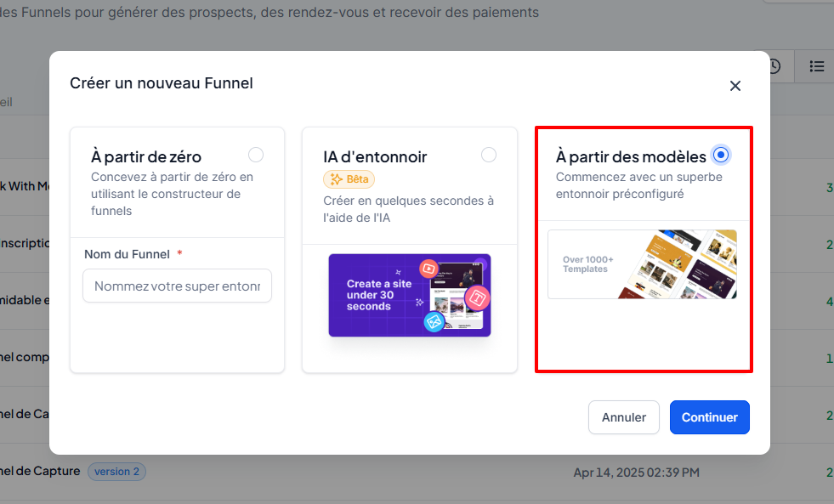Screen dimensions: 834x504
Task: Click the sparkle Bêta badge
Action: coord(349,179)
